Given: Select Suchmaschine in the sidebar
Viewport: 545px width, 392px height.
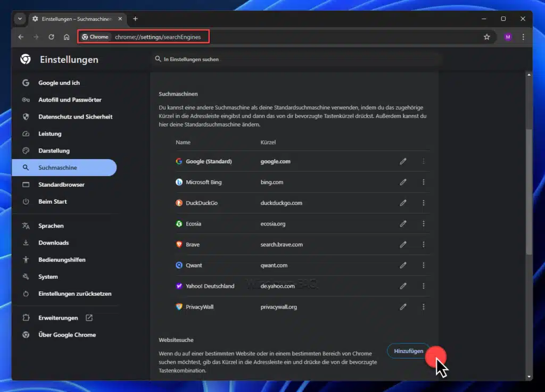Looking at the screenshot, I should coord(64,168).
